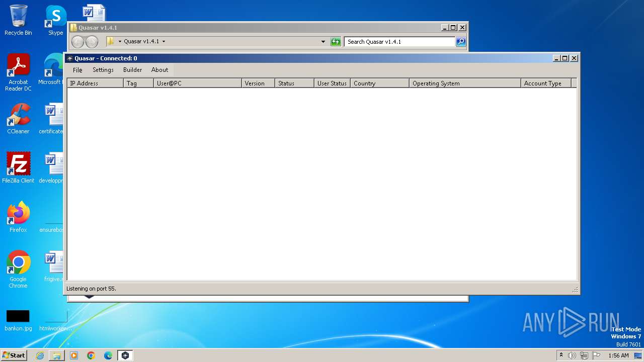This screenshot has width=644, height=362.
Task: Select the Firefox desktop shortcut
Action: (x=18, y=217)
